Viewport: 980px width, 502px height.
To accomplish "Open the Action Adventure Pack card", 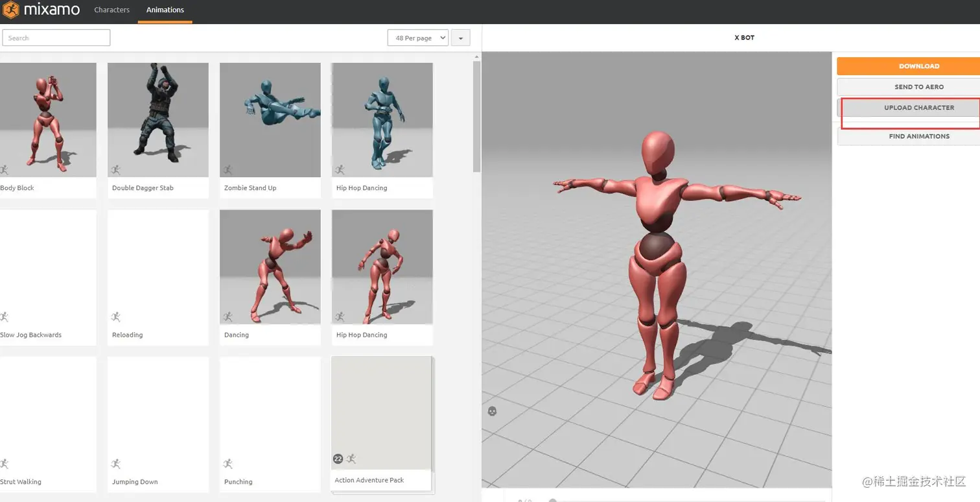I will pyautogui.click(x=382, y=424).
